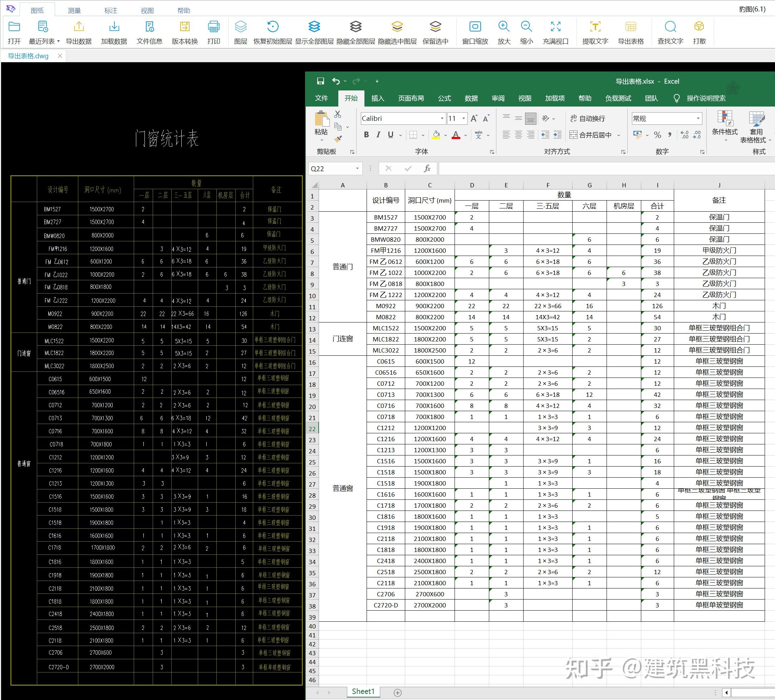
Task: Expand the fill color dropdown arrow
Action: click(x=446, y=135)
